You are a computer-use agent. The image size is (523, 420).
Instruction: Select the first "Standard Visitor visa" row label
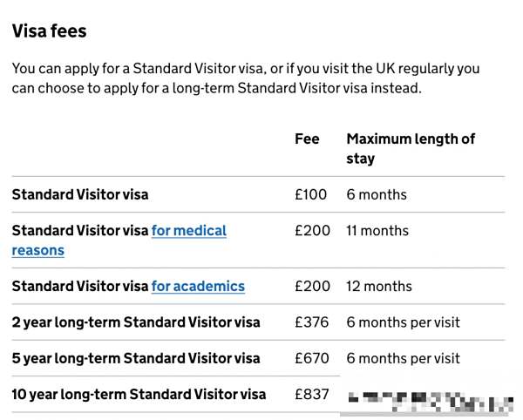click(x=80, y=194)
